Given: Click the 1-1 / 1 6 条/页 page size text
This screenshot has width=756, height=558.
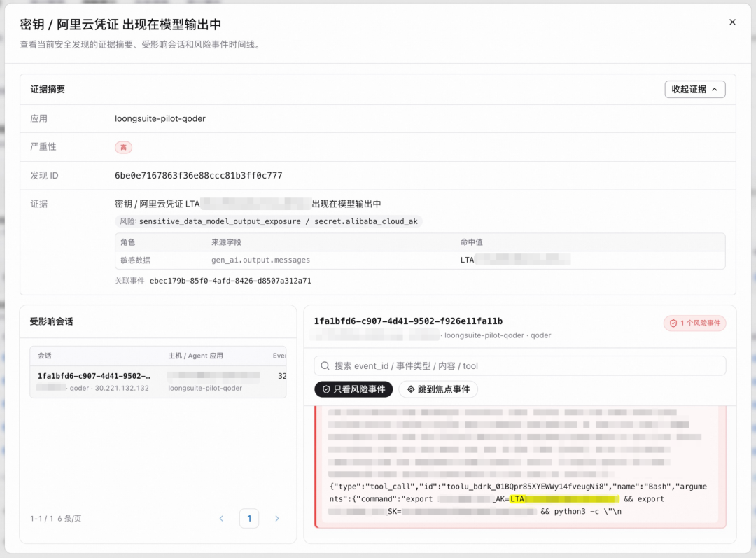Looking at the screenshot, I should pyautogui.click(x=55, y=519).
